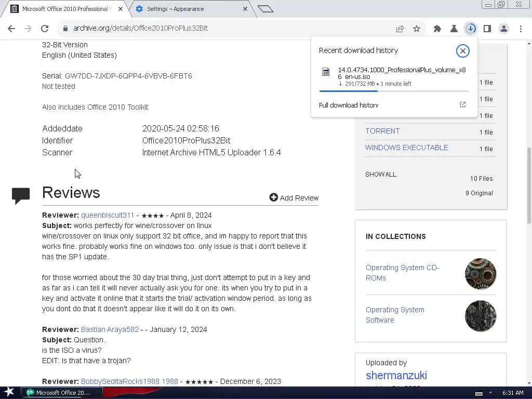Open a new browser tab

pyautogui.click(x=265, y=9)
